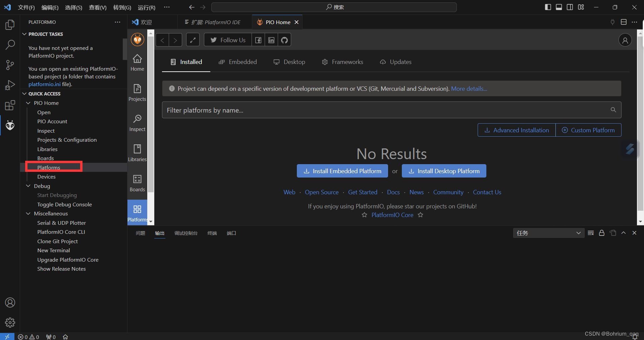
Task: Click the VS Code top search box
Action: (x=334, y=7)
